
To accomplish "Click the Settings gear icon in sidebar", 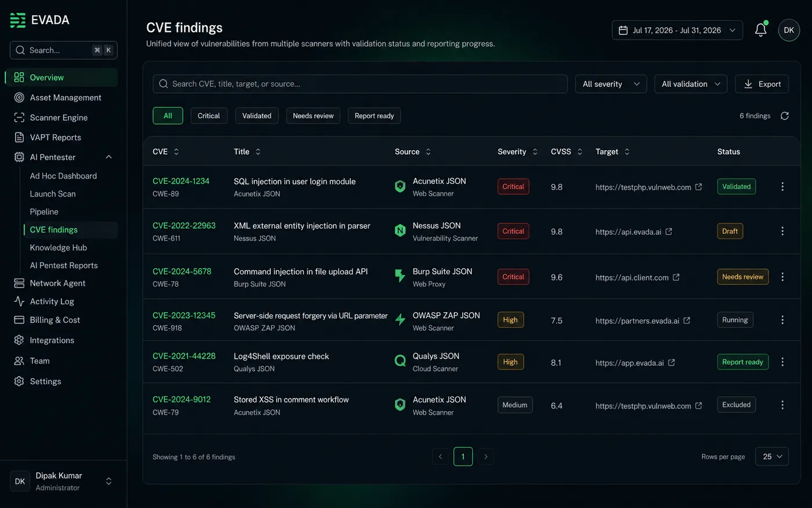I will [19, 381].
